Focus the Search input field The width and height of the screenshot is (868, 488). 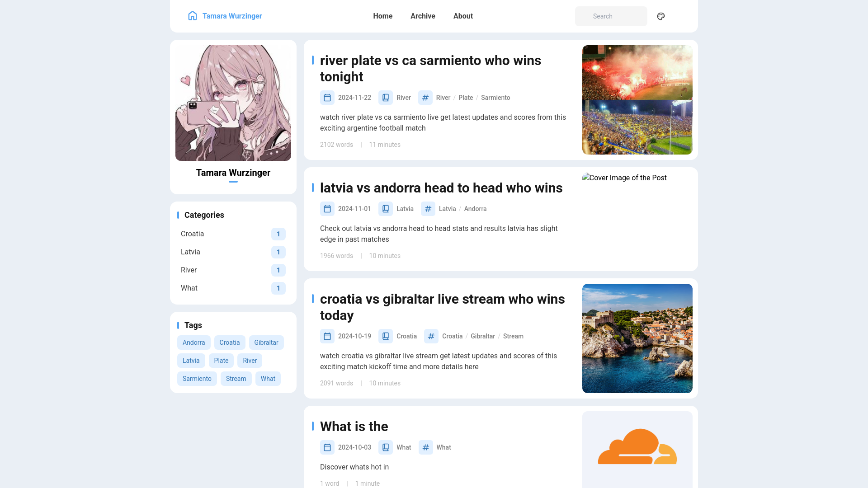click(x=611, y=16)
